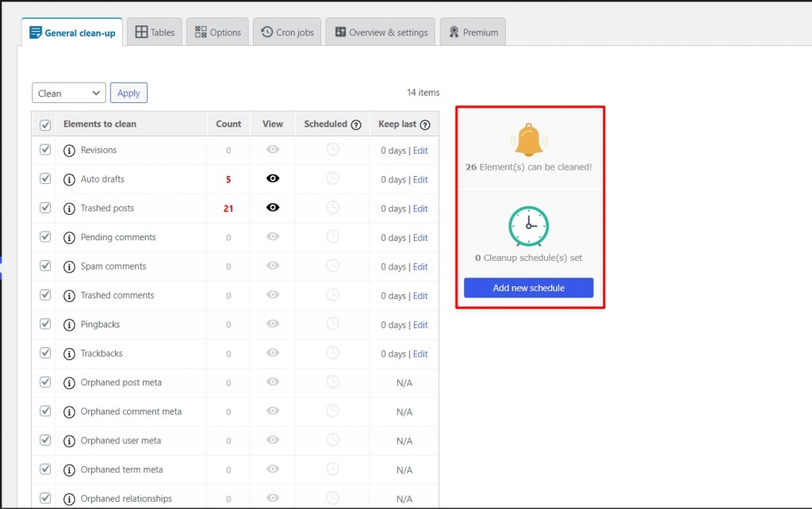Screen dimensions: 812x509
Task: Click the info icon beside Orphaned comment meta
Action: [x=69, y=411]
